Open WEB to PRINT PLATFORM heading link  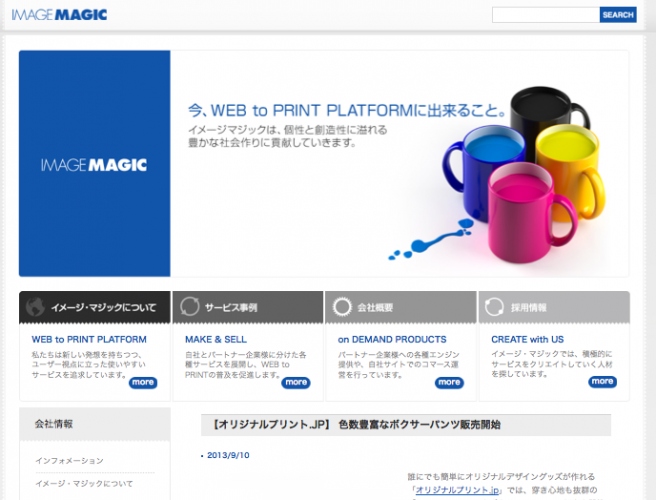click(89, 339)
